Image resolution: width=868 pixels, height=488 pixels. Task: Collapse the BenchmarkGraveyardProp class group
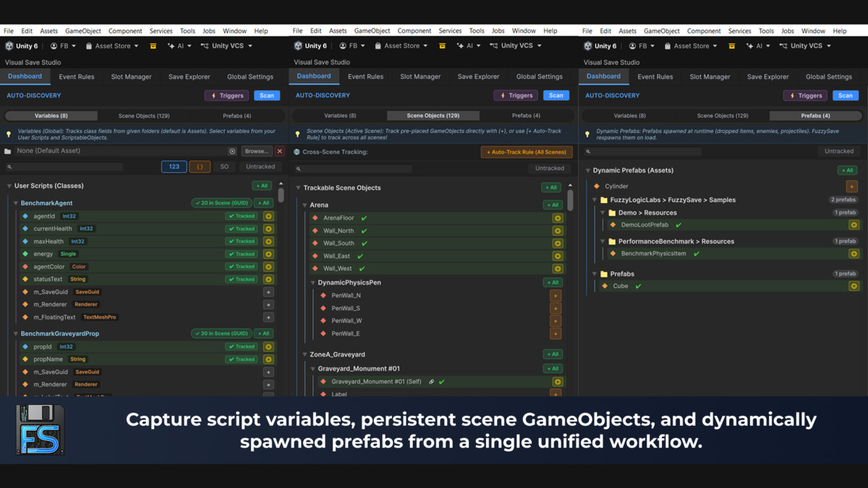(16, 334)
